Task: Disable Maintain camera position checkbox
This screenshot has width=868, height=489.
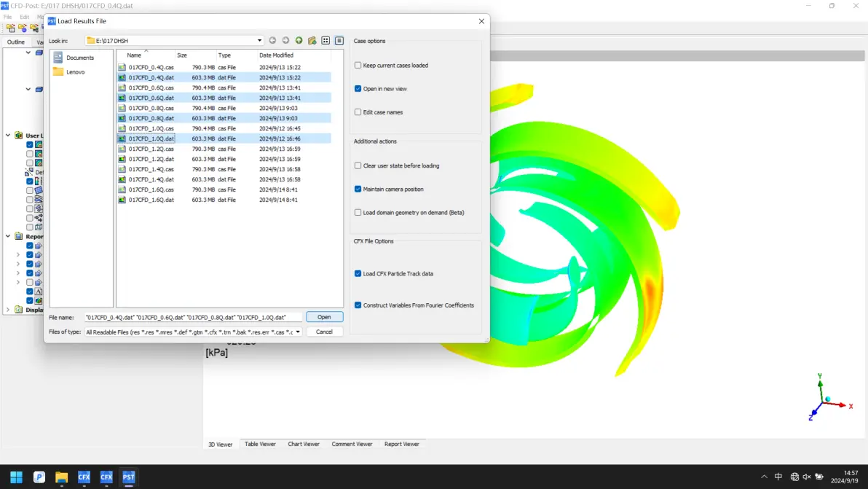Action: point(358,189)
